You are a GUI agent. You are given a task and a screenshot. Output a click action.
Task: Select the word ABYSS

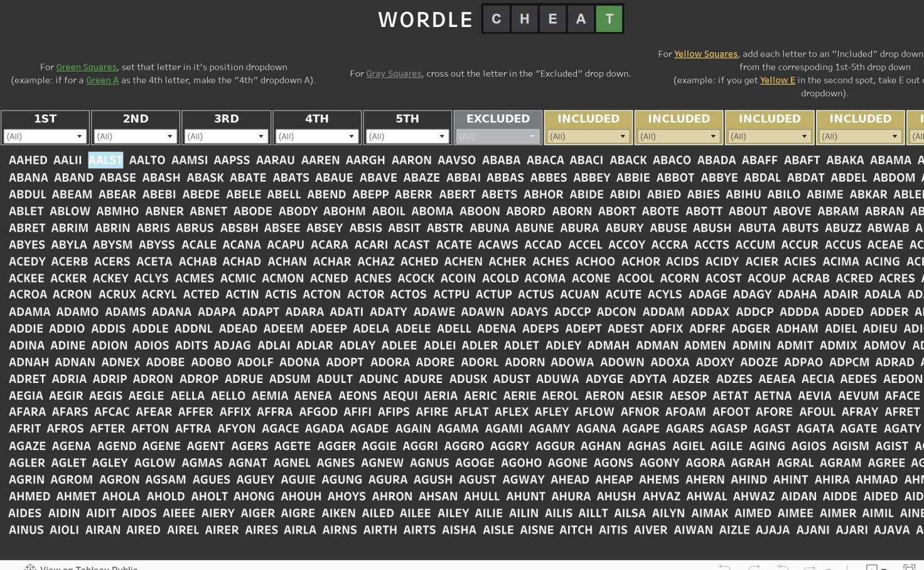(157, 245)
